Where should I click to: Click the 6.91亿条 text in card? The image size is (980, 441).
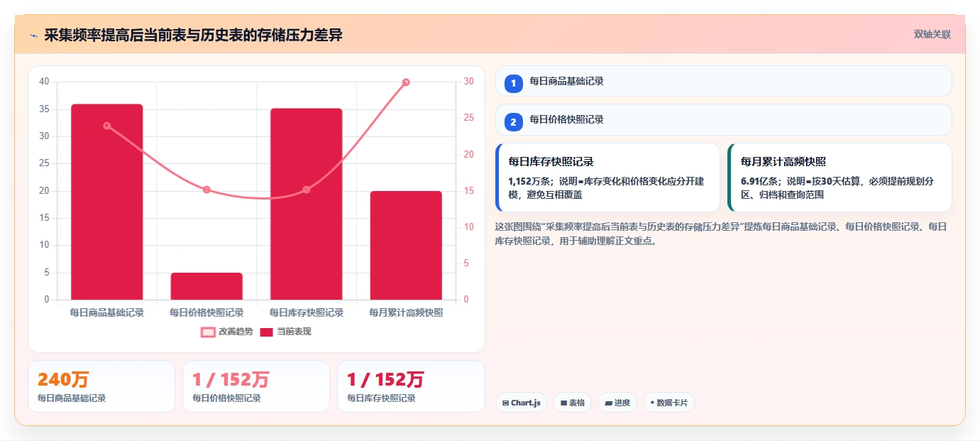coord(761,181)
